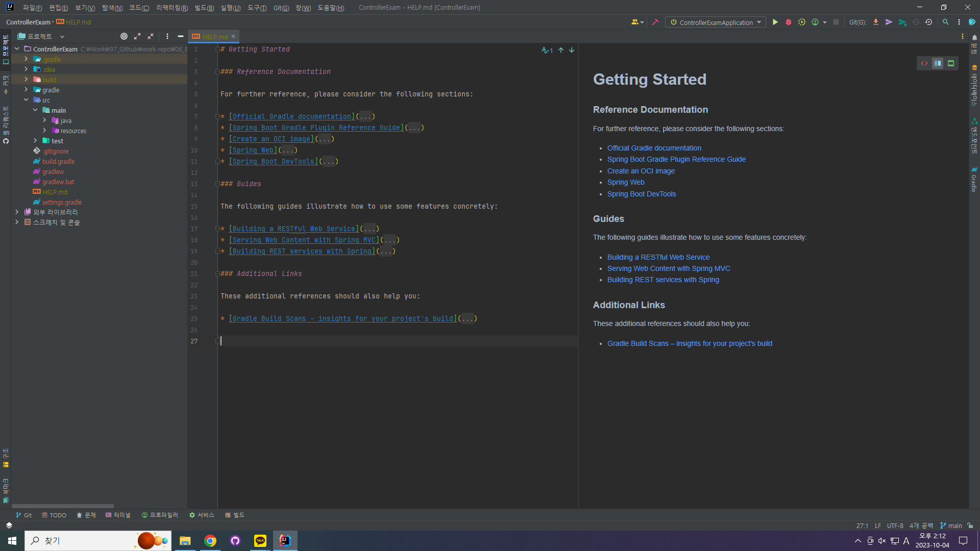Open Search Everywhere with the magnifier icon
980x551 pixels.
pos(945,22)
